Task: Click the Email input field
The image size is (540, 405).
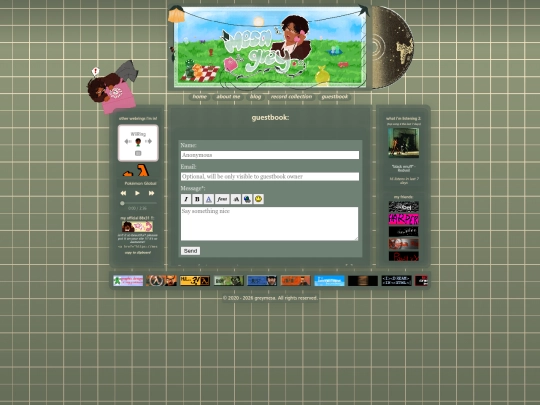Action: click(270, 176)
